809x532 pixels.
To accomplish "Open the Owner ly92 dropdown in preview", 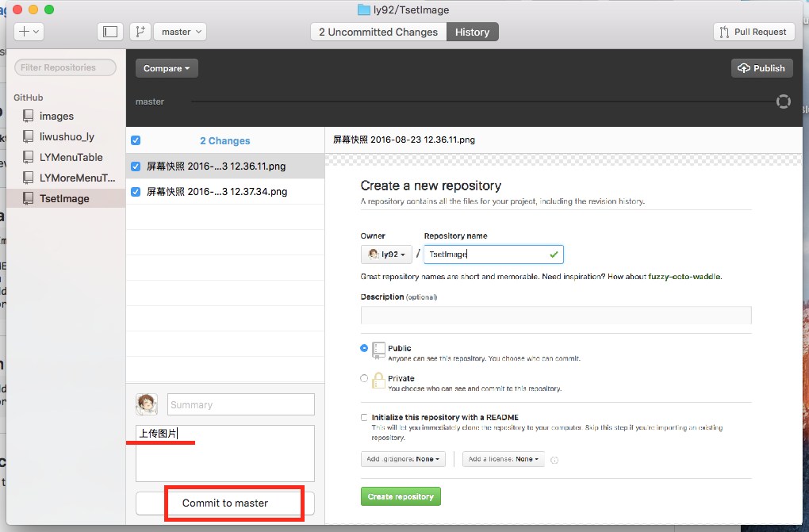I will tap(386, 255).
